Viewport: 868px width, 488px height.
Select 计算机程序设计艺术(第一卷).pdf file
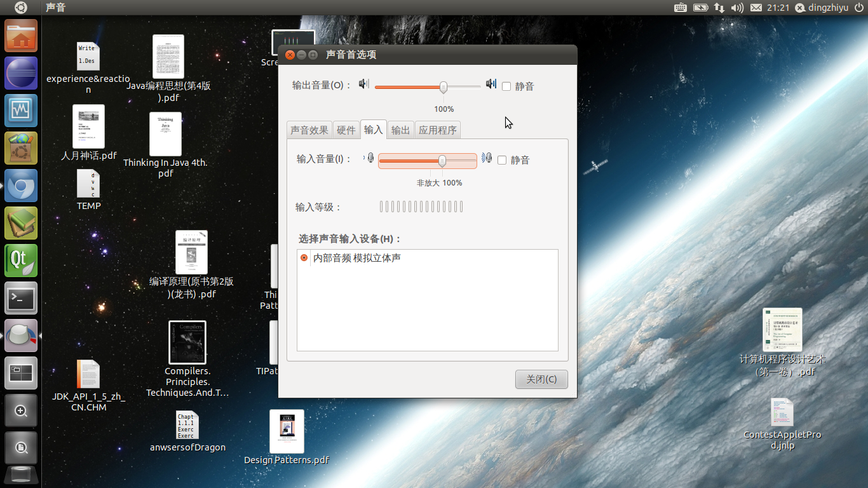[783, 343]
